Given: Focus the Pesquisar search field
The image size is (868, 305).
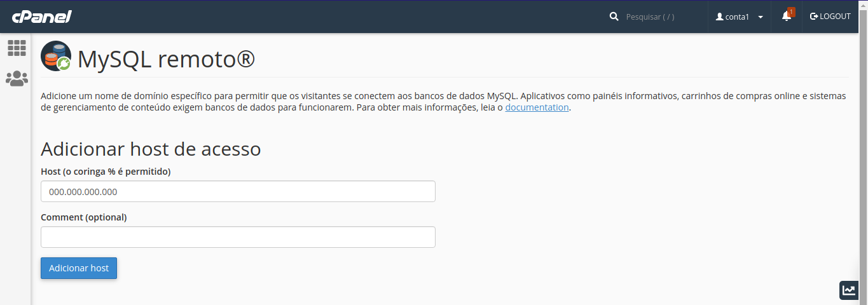Looking at the screenshot, I should pyautogui.click(x=662, y=17).
